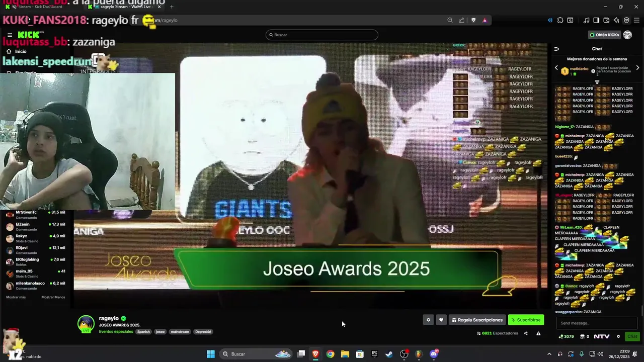
Task: Click notification bell for rageylo channel
Action: 428,320
